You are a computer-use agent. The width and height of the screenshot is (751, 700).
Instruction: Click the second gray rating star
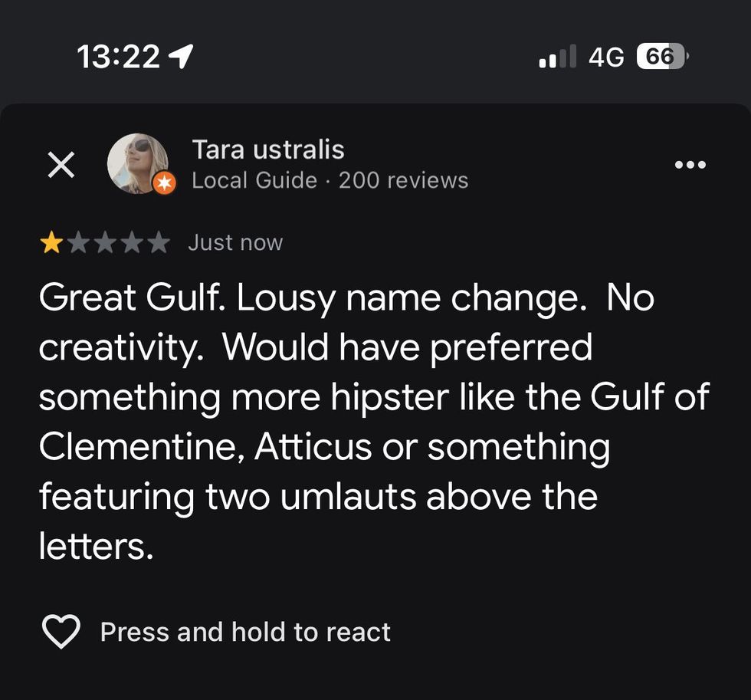point(78,244)
